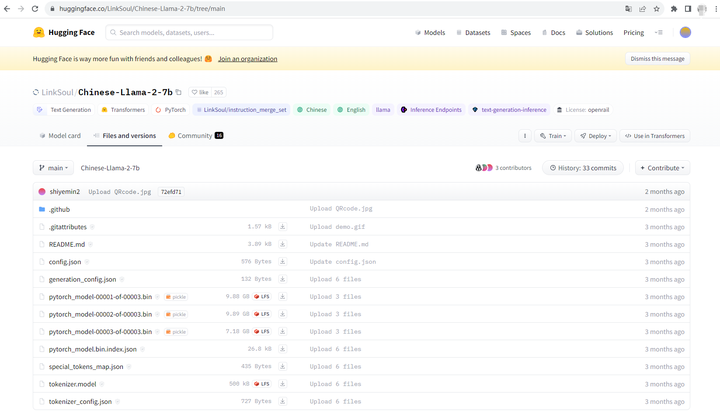Click the browser forward arrow

[x=21, y=9]
